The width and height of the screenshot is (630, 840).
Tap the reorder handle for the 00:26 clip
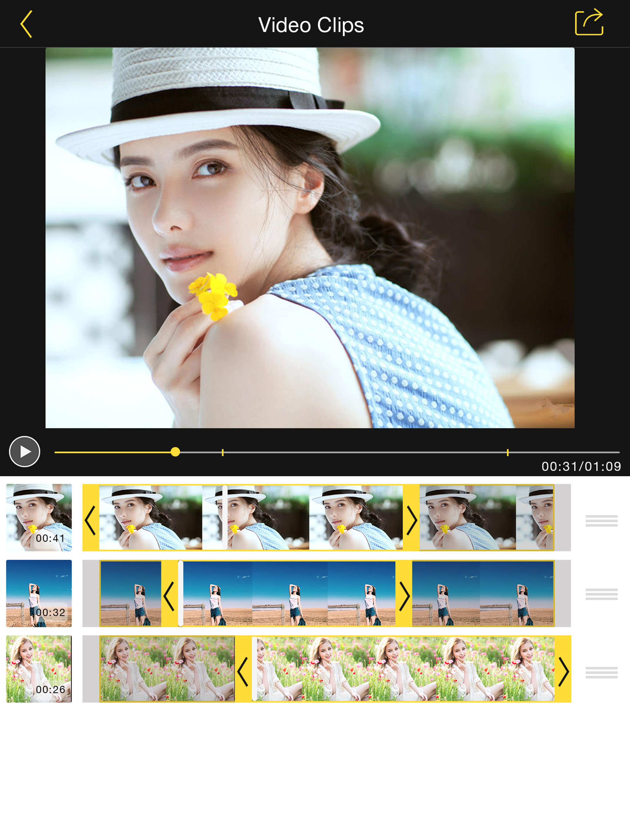601,672
